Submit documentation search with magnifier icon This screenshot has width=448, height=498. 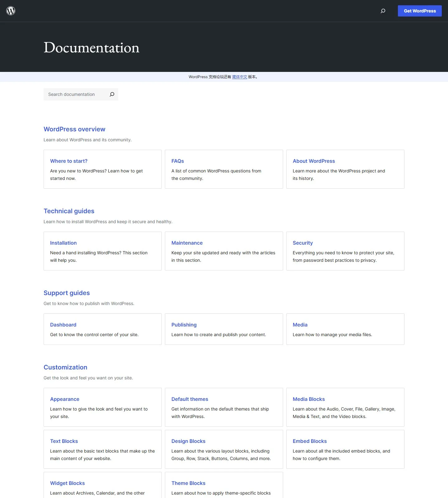tap(112, 94)
